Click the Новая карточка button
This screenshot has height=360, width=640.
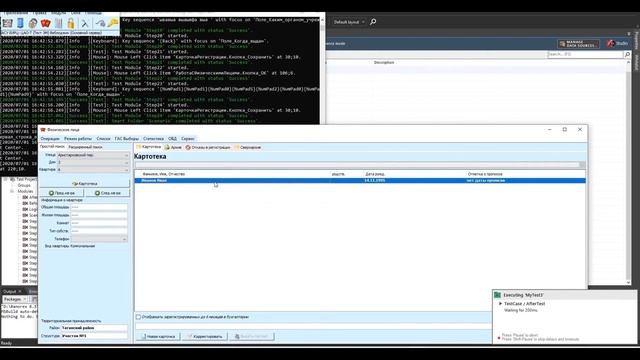(x=158, y=336)
